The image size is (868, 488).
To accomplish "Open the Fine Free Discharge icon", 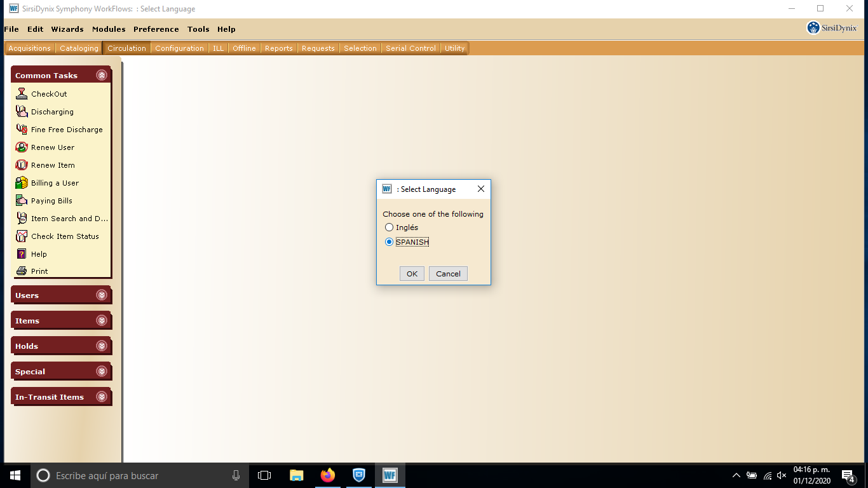I will [x=22, y=129].
